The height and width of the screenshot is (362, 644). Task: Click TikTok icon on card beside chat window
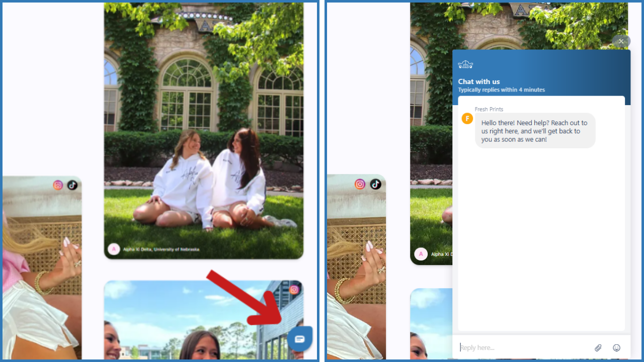(x=375, y=184)
